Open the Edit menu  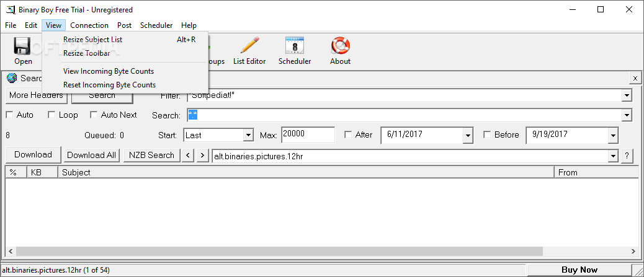tap(31, 25)
